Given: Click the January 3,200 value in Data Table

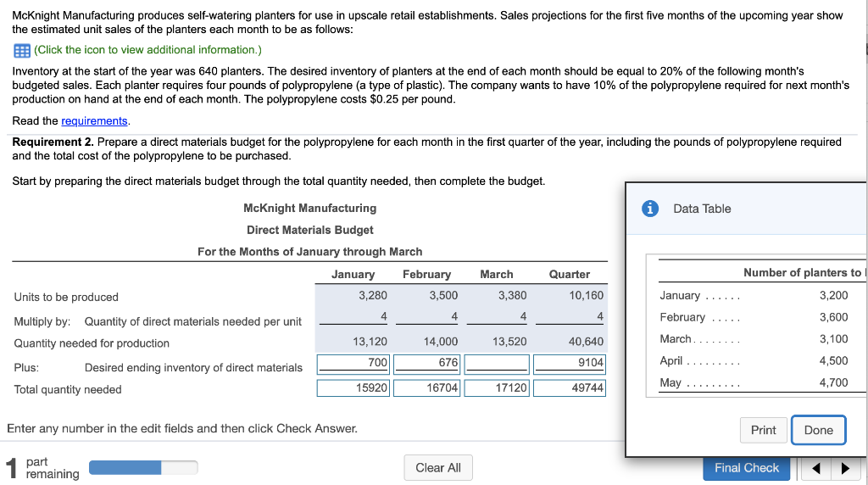Looking at the screenshot, I should click(833, 295).
